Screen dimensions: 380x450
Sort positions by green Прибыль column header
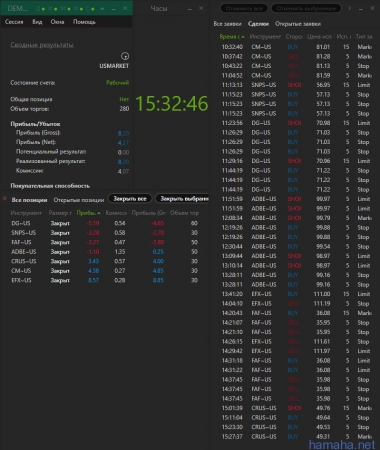click(x=89, y=213)
